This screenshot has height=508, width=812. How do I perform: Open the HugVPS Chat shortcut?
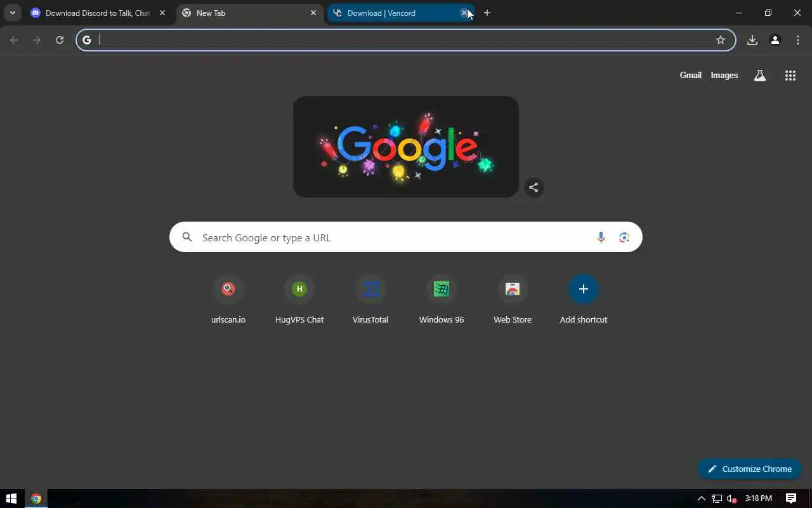[299, 300]
